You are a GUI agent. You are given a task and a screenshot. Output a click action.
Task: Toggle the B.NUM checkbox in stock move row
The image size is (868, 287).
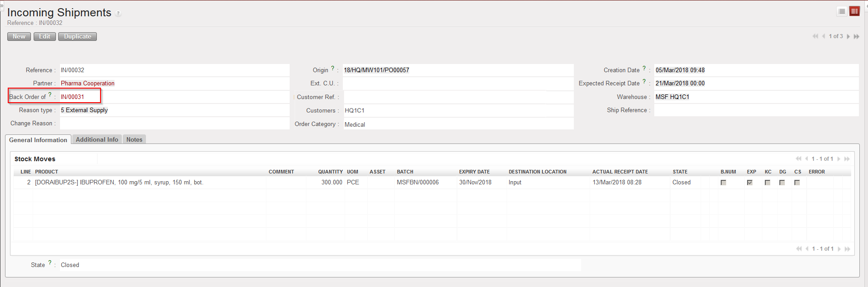(723, 183)
